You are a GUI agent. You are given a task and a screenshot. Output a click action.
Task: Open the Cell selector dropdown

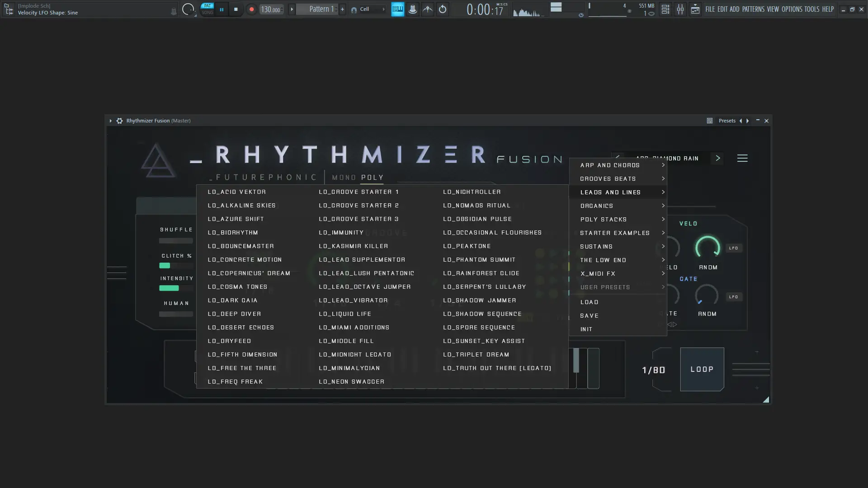point(368,9)
